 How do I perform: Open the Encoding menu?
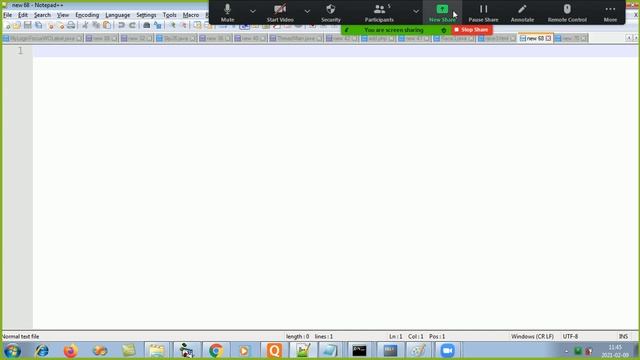[87, 15]
